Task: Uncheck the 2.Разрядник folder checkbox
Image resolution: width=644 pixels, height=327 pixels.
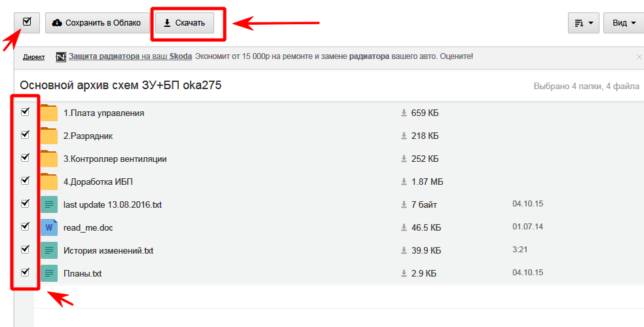Action: [26, 135]
